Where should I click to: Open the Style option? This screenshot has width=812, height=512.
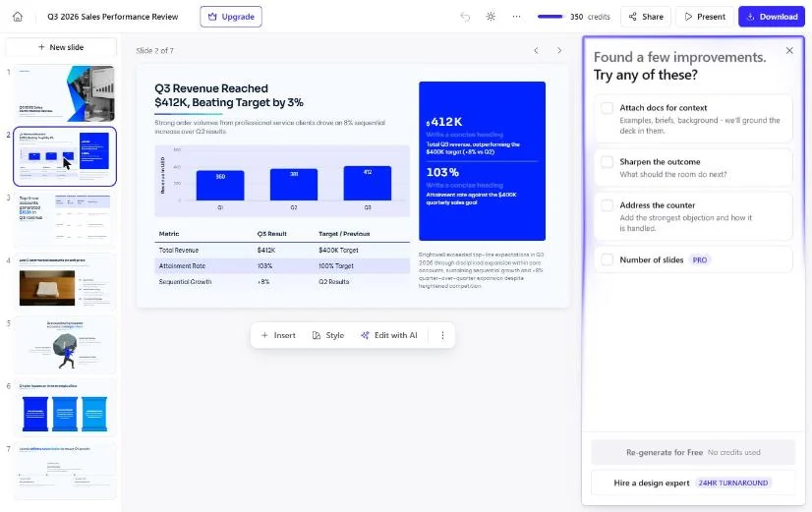coord(328,335)
